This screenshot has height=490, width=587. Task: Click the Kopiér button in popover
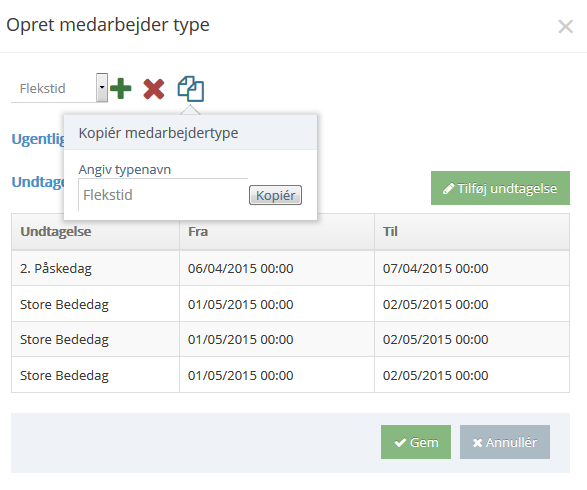coord(275,195)
